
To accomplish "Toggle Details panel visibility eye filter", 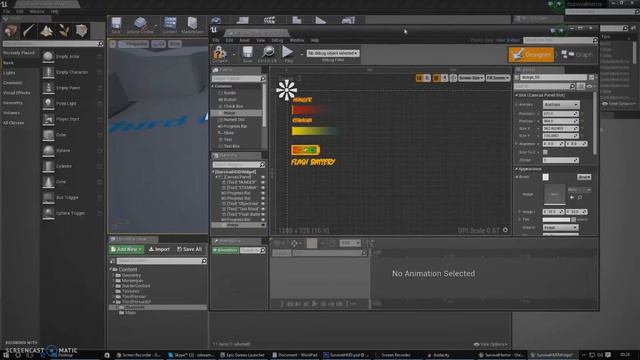I will coord(589,86).
